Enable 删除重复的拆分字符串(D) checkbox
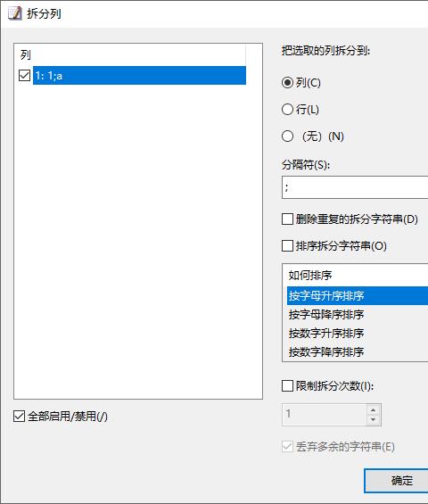 click(x=287, y=219)
